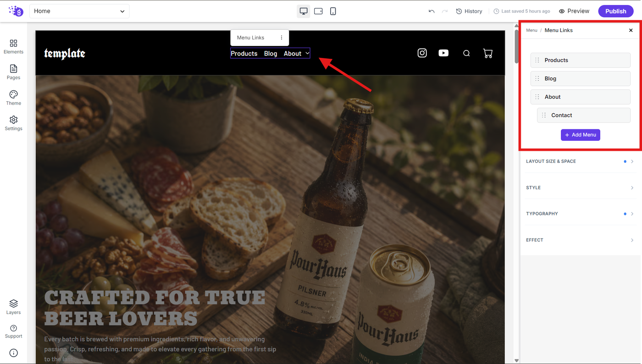642x364 pixels.
Task: Select the hero paragraph about premium ingredients
Action: coord(160,349)
